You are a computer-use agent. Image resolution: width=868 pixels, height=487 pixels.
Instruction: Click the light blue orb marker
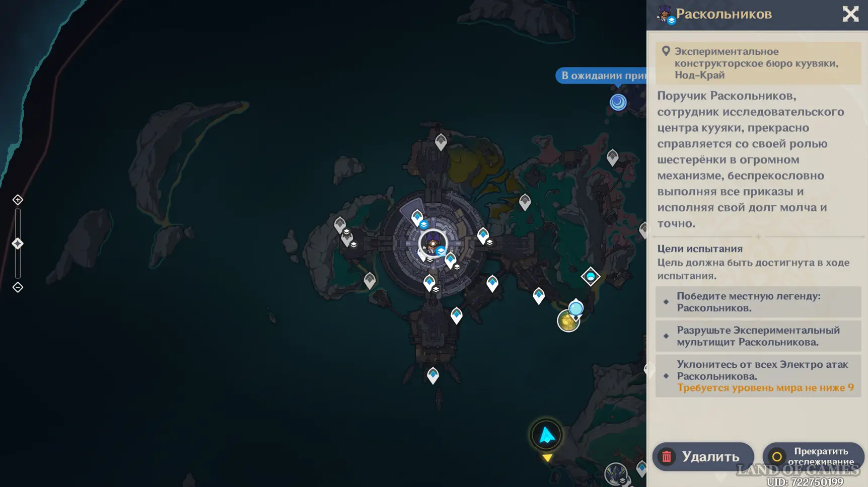pos(576,307)
